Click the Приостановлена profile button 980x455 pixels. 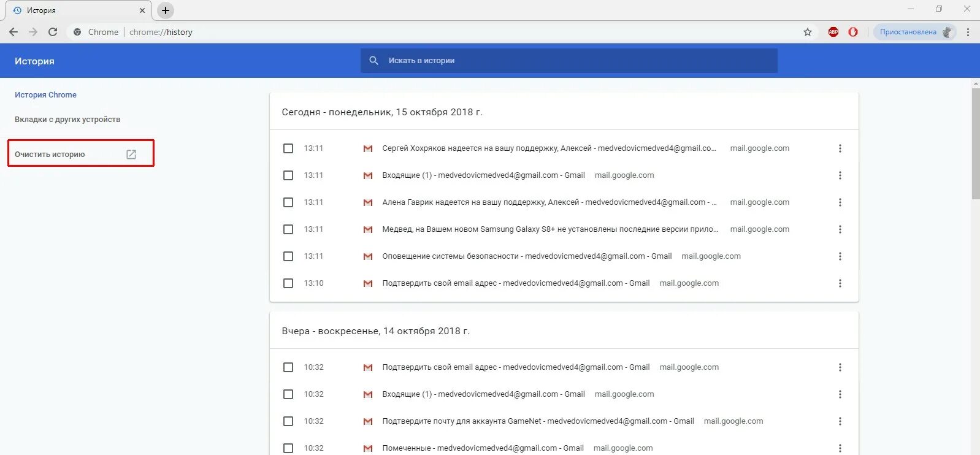coord(914,32)
